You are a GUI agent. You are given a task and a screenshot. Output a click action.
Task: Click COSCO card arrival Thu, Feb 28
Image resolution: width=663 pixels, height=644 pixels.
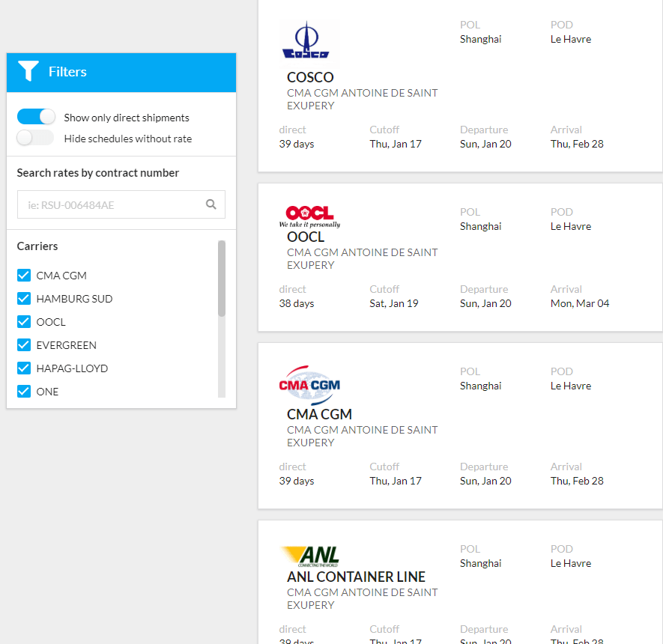pos(577,144)
